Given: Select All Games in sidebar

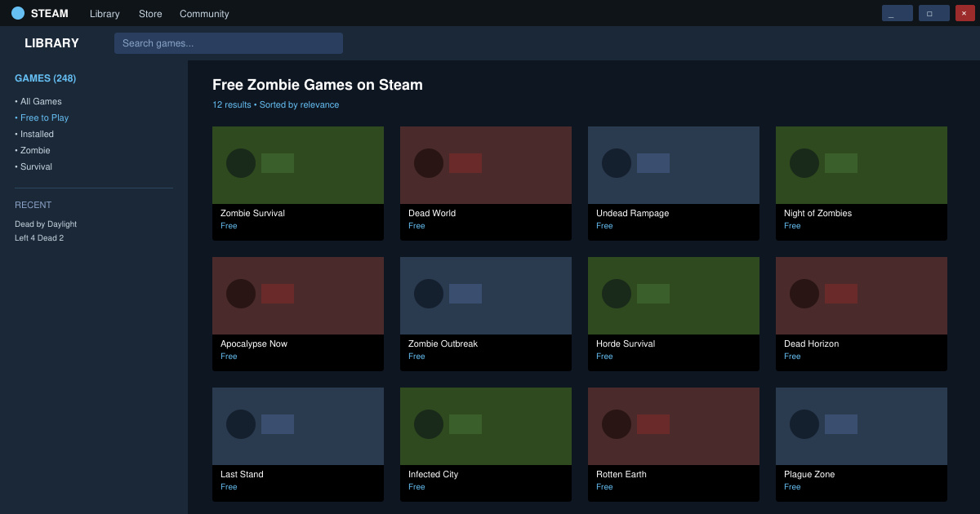Looking at the screenshot, I should point(38,101).
